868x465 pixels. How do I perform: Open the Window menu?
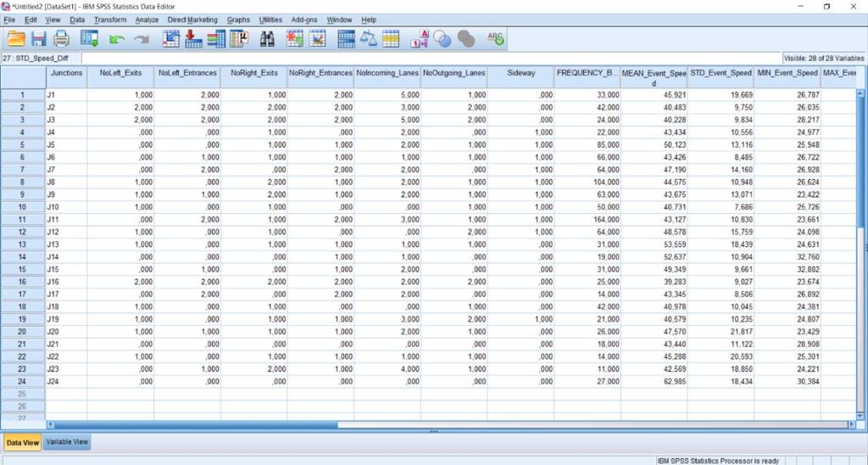click(x=339, y=20)
